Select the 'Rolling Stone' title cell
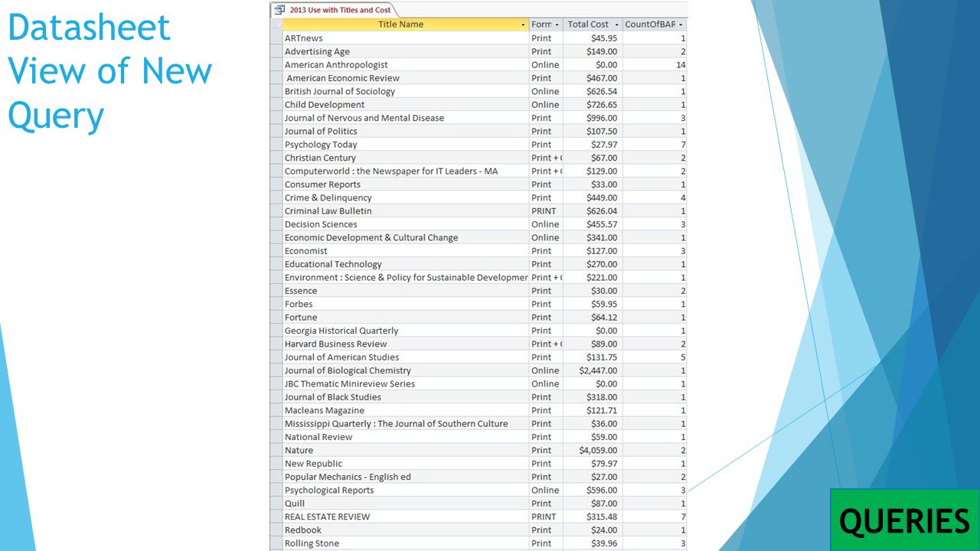Image resolution: width=980 pixels, height=551 pixels. (405, 543)
